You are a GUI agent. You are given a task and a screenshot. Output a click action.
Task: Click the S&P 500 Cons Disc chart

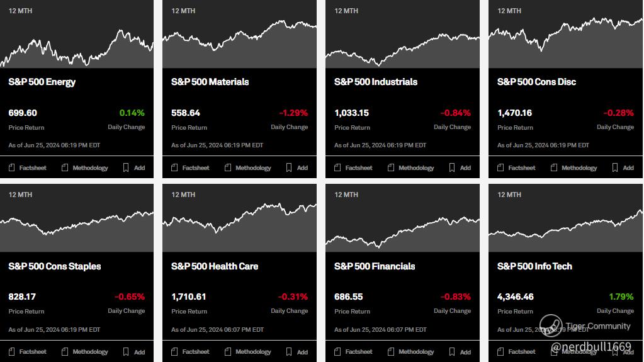pyautogui.click(x=565, y=44)
